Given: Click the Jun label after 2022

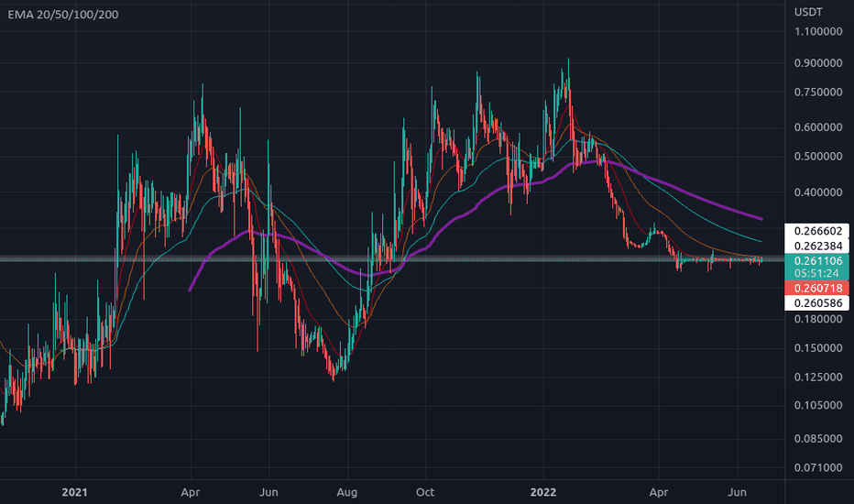Looking at the screenshot, I should (x=737, y=493).
